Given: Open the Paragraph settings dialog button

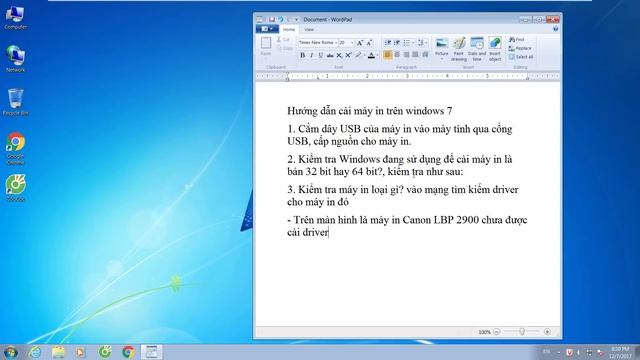Looking at the screenshot, I should pos(425,55).
